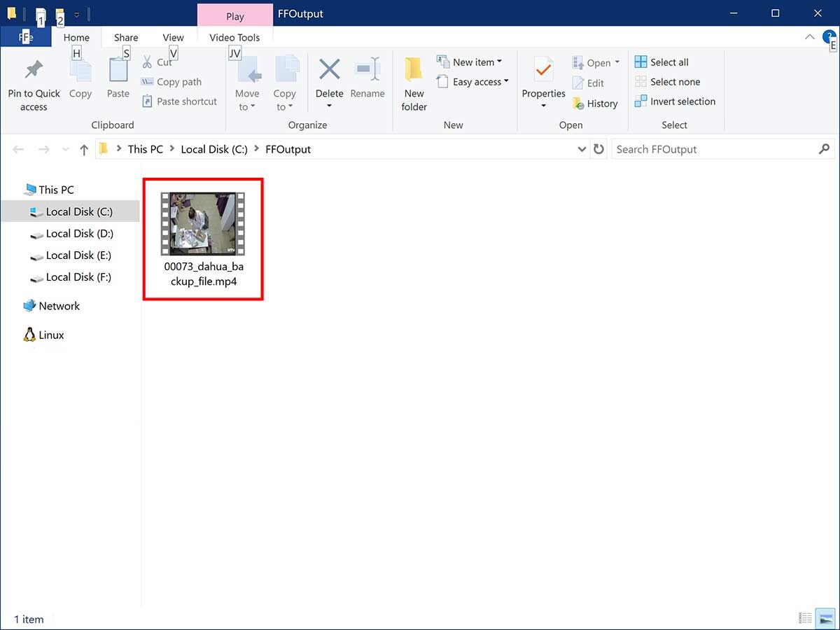Click the Search FFOutput input field

714,149
